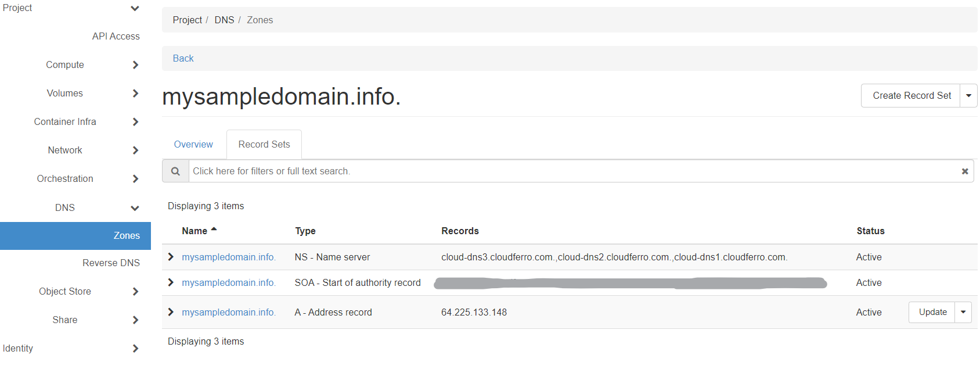The image size is (980, 369).
Task: Collapse the DNS sidebar section
Action: (x=135, y=208)
